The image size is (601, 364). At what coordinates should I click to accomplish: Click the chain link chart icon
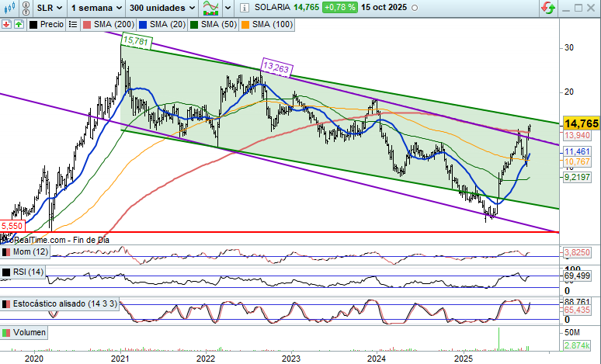click(24, 8)
